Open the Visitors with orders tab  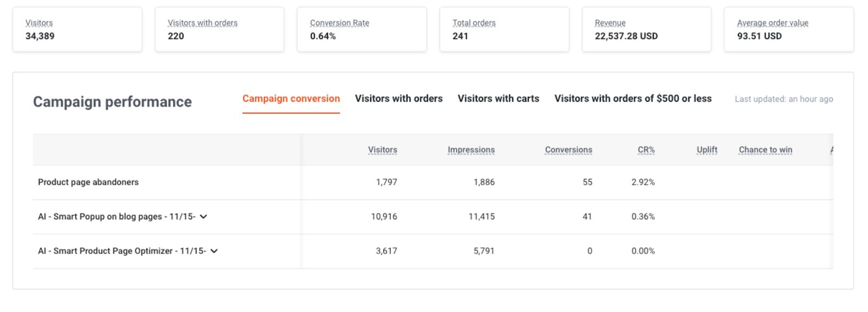[399, 98]
